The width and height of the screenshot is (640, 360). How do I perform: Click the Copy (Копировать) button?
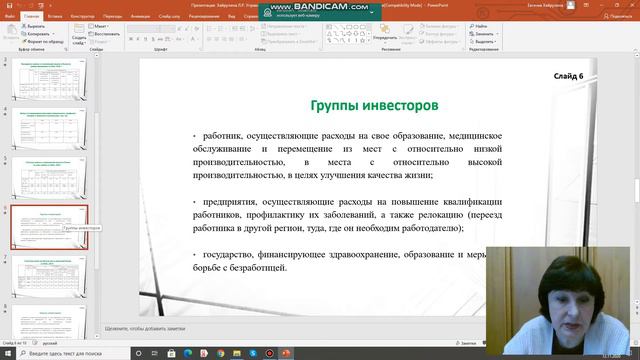coord(35,34)
